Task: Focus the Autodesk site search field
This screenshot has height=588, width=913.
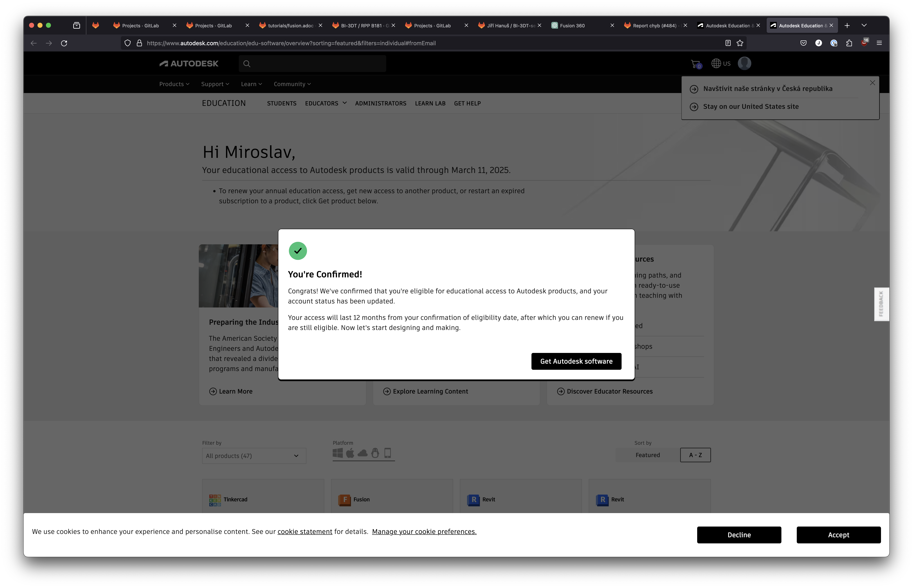Action: [312, 64]
